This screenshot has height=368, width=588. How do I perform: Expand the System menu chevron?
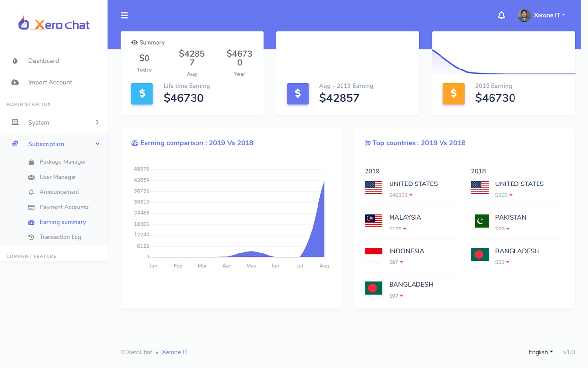(x=97, y=122)
